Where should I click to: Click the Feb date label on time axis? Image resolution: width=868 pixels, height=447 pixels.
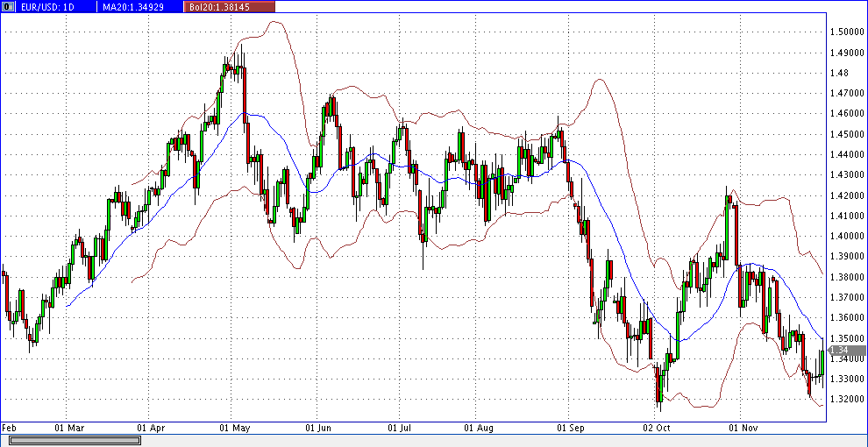[x=10, y=429]
